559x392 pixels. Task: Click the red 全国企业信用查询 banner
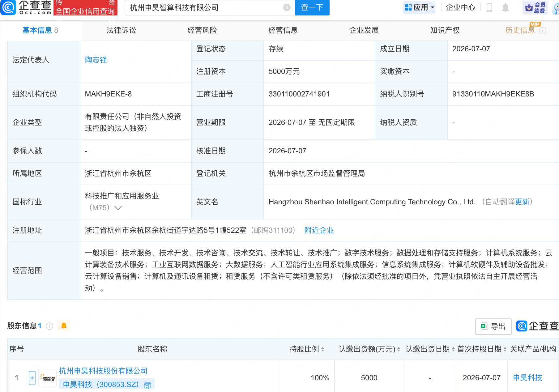coord(86,7)
